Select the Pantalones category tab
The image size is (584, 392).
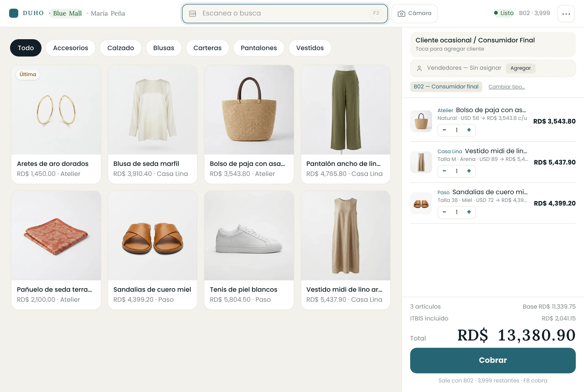click(259, 48)
